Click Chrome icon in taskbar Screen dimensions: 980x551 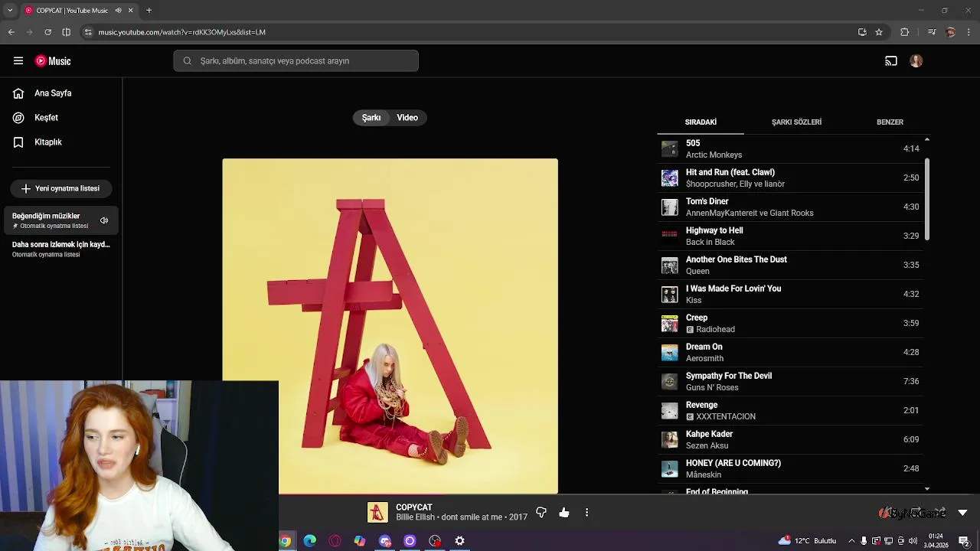click(285, 541)
